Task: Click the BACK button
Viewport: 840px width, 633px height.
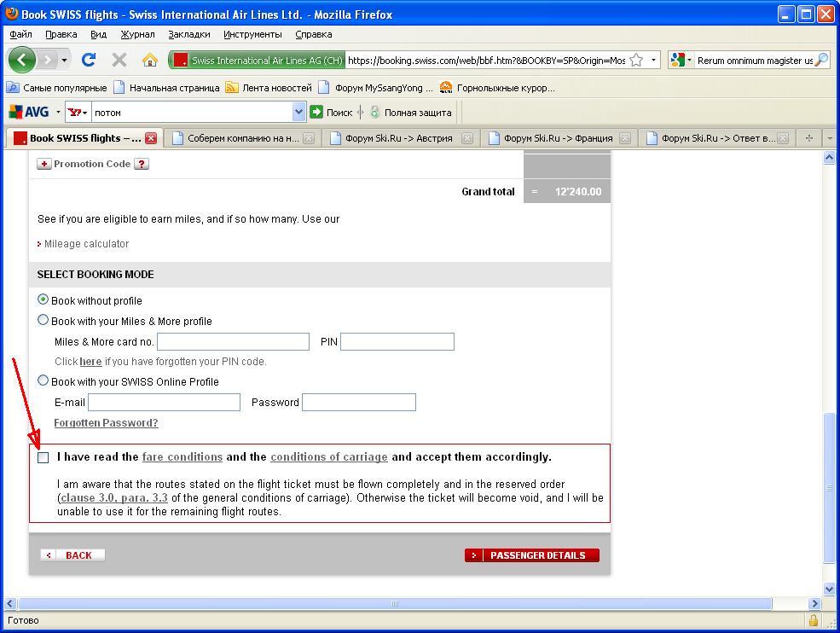Action: pos(72,555)
